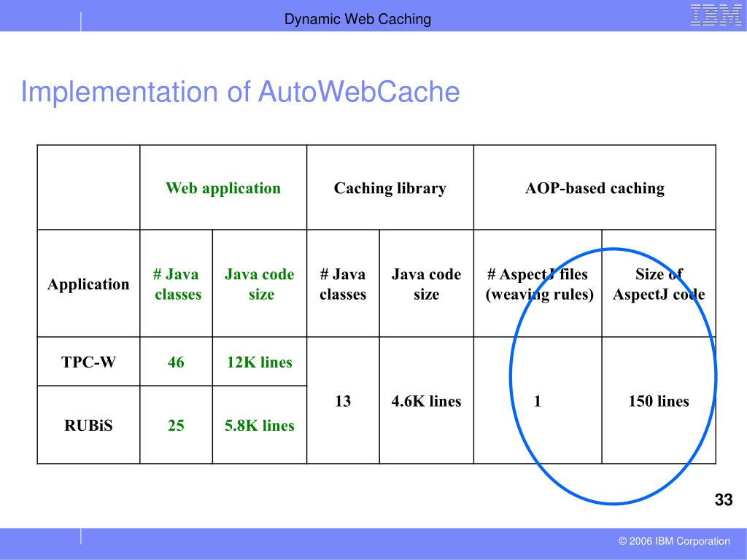
Task: Click the green '# Java classes' header
Action: (177, 284)
